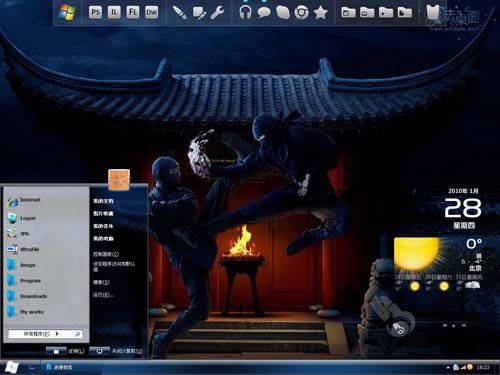Open the first folder icon in the dock
Screen dimensions: 500x375
click(348, 13)
